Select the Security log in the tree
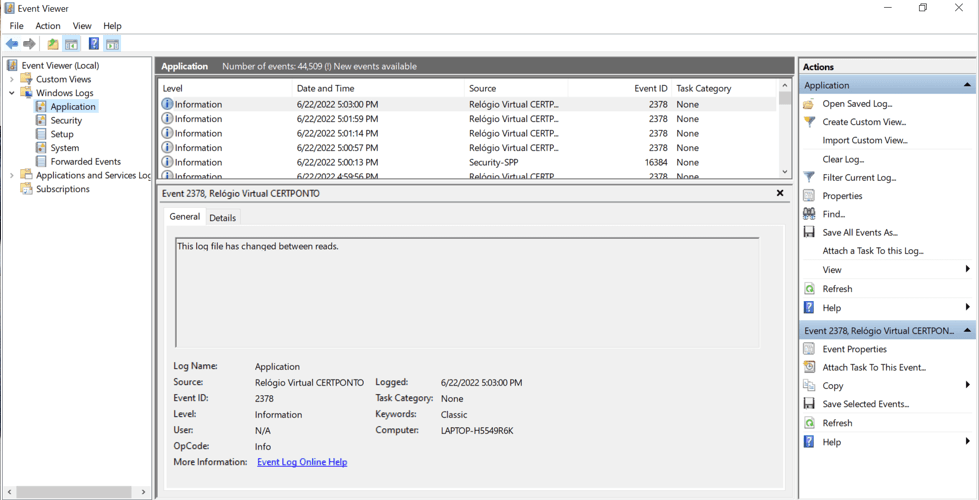 pos(66,120)
